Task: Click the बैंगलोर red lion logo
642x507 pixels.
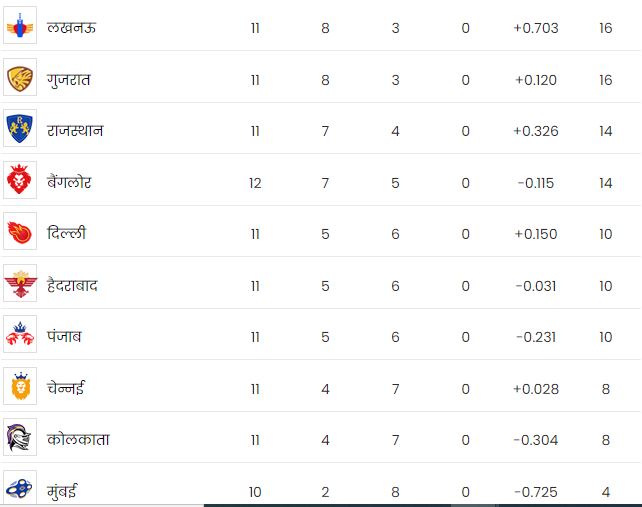Action: (x=20, y=180)
